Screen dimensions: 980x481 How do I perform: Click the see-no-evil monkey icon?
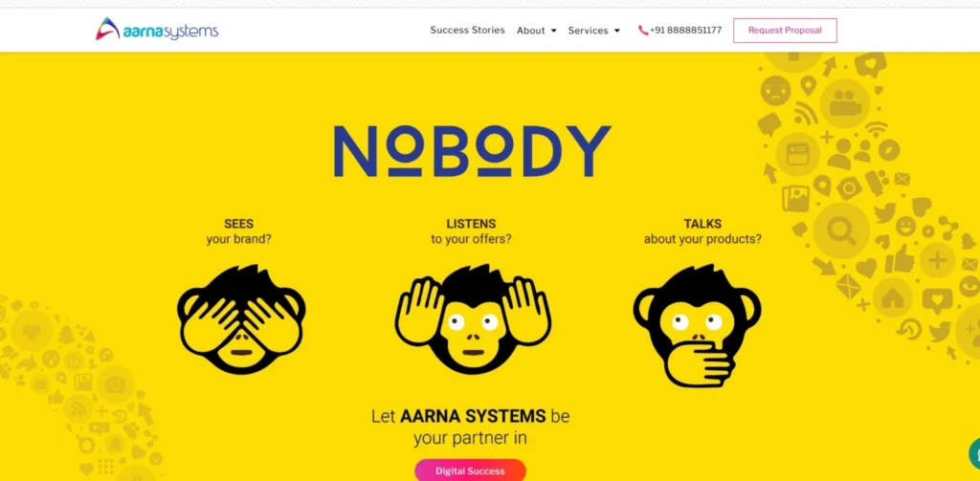pyautogui.click(x=241, y=319)
